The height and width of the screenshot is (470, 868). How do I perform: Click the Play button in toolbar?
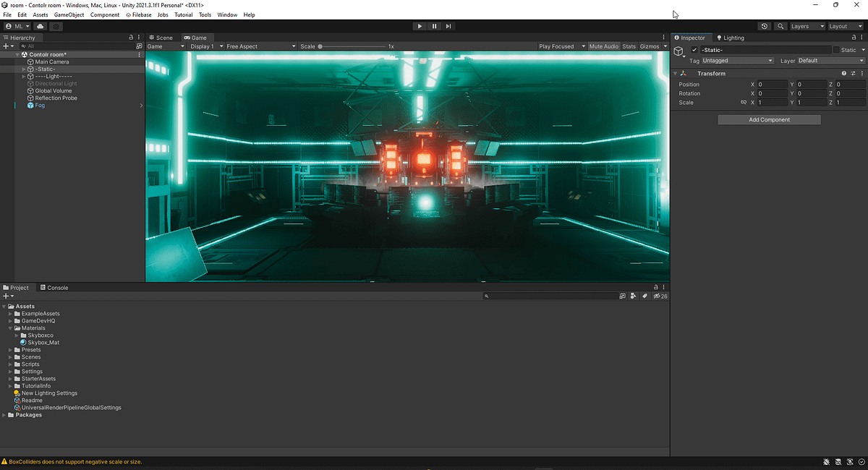pyautogui.click(x=420, y=26)
